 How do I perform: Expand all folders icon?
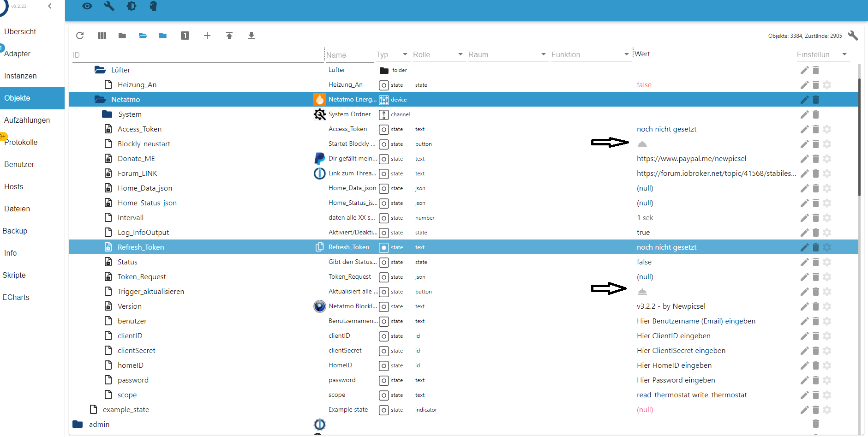(143, 36)
